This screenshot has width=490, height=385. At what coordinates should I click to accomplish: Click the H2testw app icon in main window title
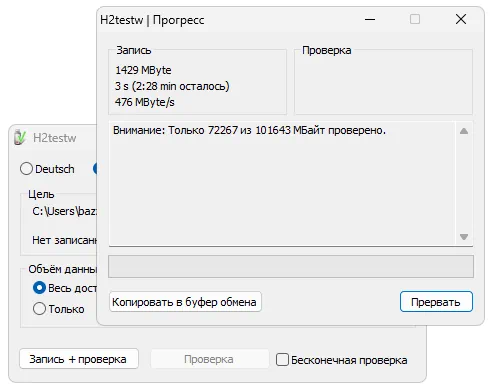[20, 137]
